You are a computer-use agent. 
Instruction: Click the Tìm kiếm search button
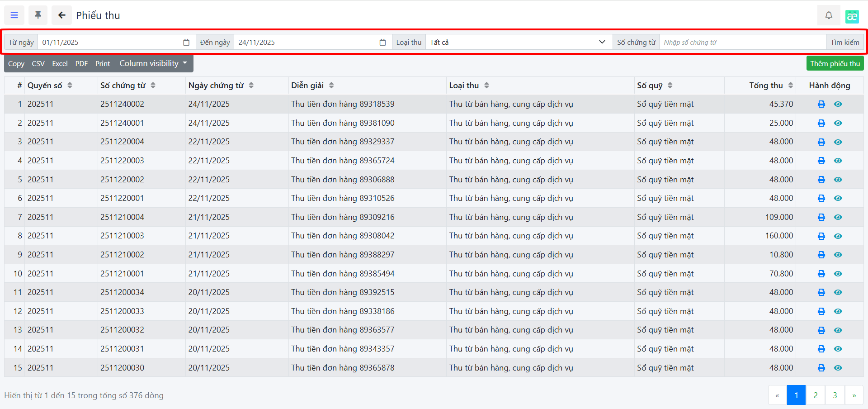coord(844,43)
